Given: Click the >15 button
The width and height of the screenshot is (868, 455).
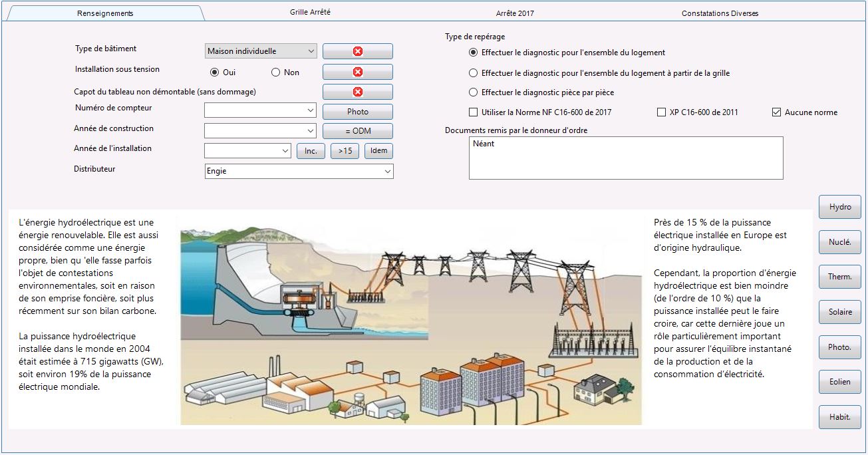Looking at the screenshot, I should click(345, 151).
